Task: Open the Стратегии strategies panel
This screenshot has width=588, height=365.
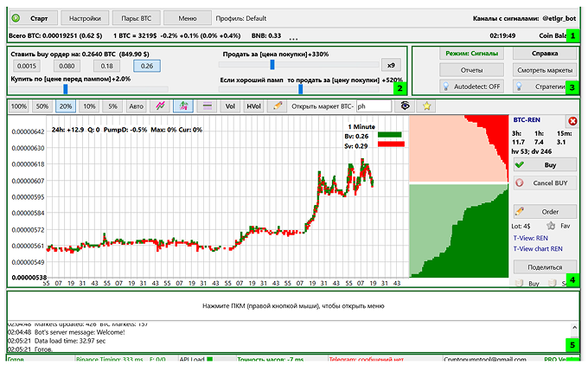Action: pyautogui.click(x=545, y=86)
